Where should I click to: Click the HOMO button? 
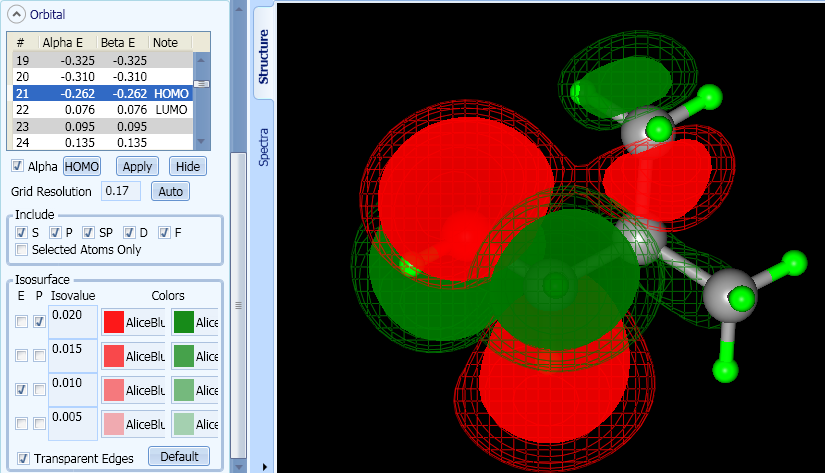(x=82, y=167)
